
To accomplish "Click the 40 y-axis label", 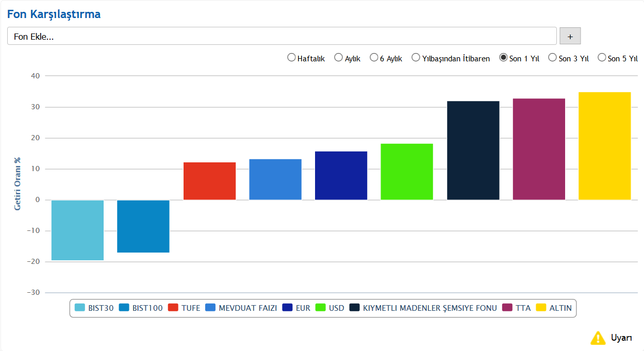I will tap(35, 76).
